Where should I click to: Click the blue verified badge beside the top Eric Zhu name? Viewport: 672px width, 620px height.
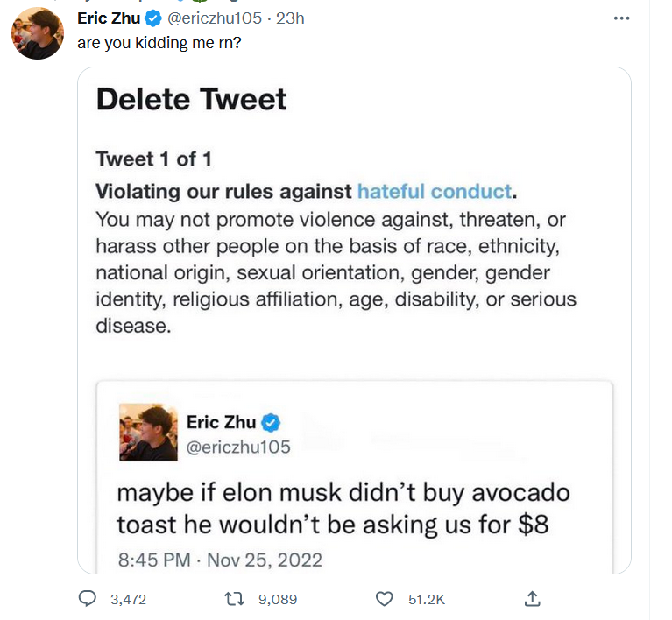pyautogui.click(x=152, y=18)
